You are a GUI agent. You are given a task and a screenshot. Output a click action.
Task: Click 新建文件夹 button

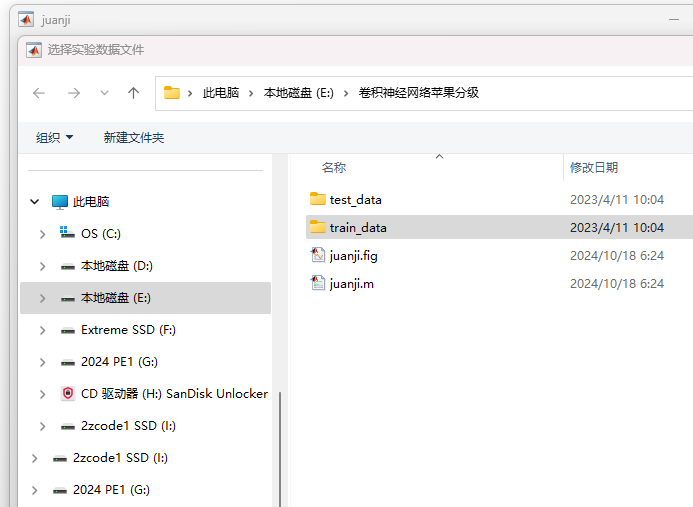(x=134, y=137)
